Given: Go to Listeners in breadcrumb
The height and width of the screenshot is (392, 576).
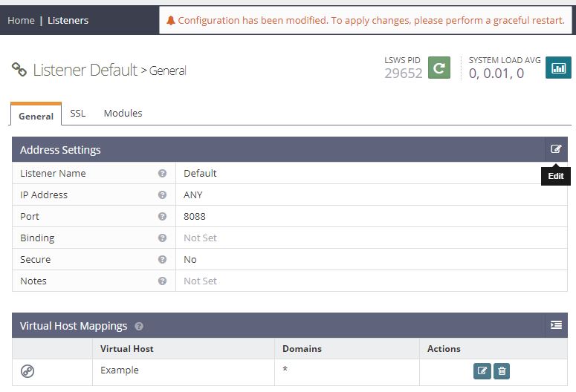Looking at the screenshot, I should click(x=68, y=20).
